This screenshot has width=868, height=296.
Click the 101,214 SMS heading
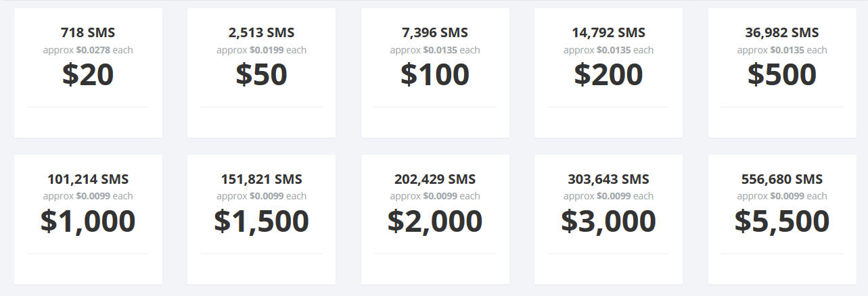pos(88,179)
